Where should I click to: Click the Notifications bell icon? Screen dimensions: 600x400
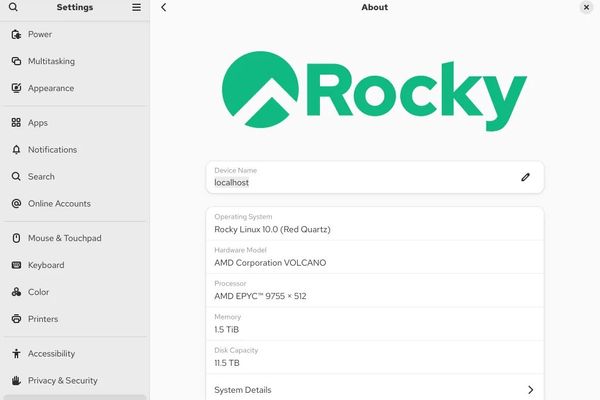click(x=16, y=150)
